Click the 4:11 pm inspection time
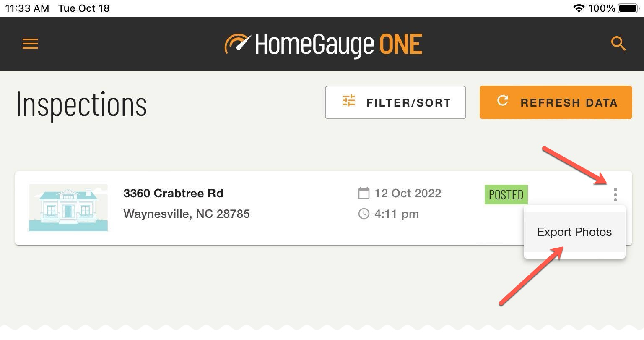The height and width of the screenshot is (340, 644). coord(396,214)
